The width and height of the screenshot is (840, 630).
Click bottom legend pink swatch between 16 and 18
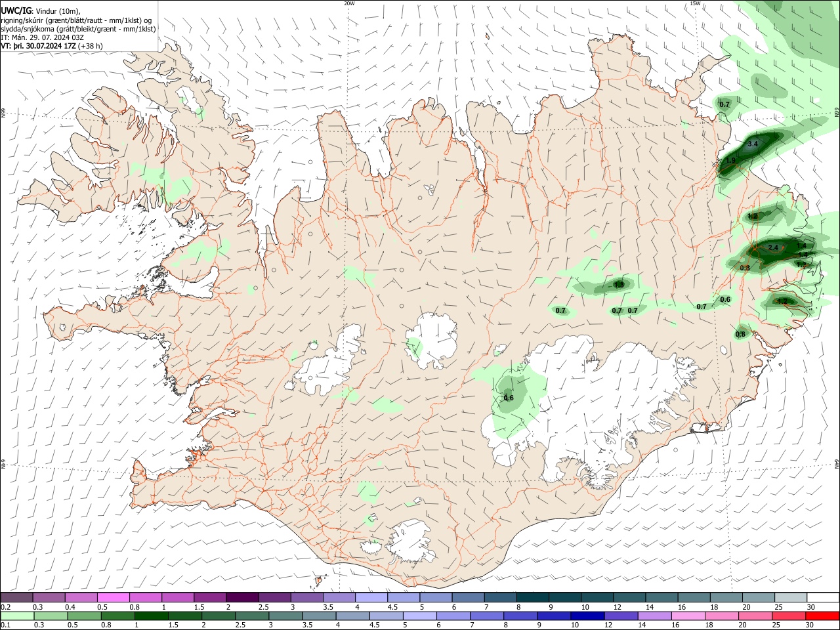pos(687,616)
